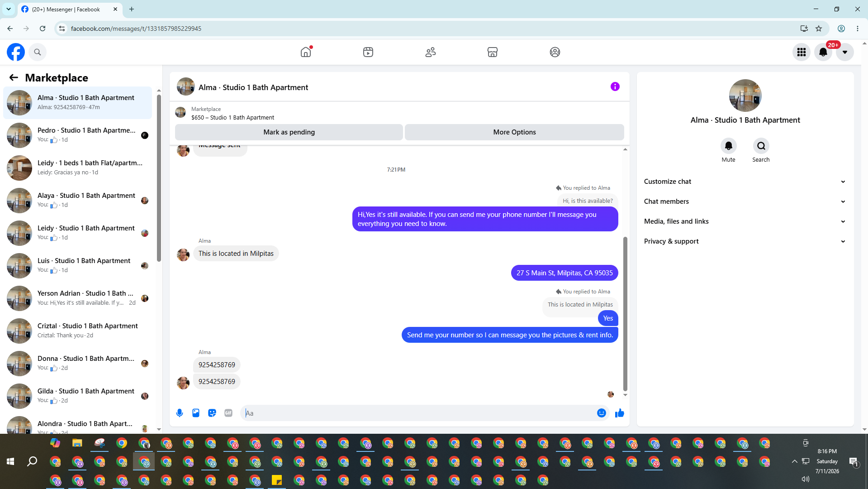
Task: Open Pedro Studio 1 Bath chat
Action: (x=78, y=135)
